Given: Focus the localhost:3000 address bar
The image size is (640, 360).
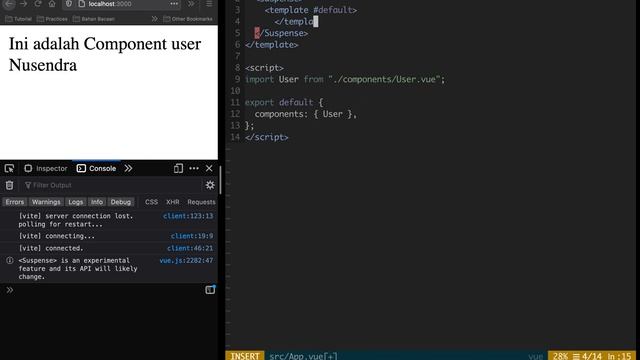Looking at the screenshot, I should point(122,4).
